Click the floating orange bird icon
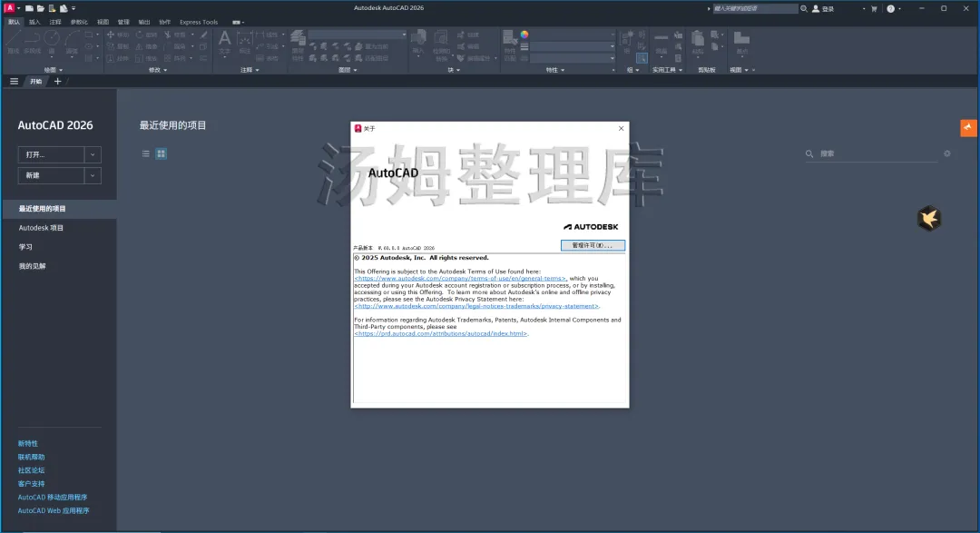980x533 pixels. [x=929, y=218]
